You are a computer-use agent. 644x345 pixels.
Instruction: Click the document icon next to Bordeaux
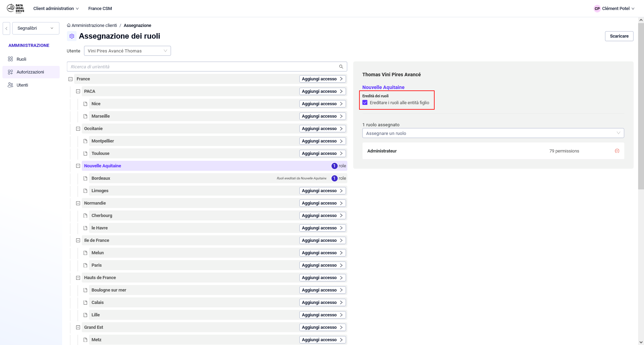pos(85,178)
